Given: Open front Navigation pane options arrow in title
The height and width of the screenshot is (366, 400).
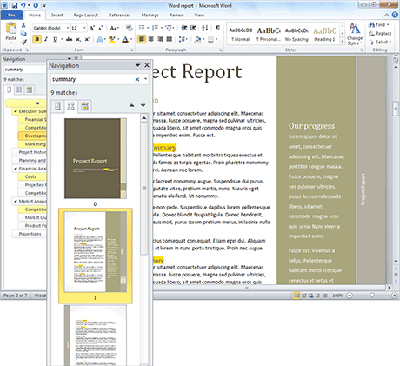Looking at the screenshot, I should pos(137,65).
